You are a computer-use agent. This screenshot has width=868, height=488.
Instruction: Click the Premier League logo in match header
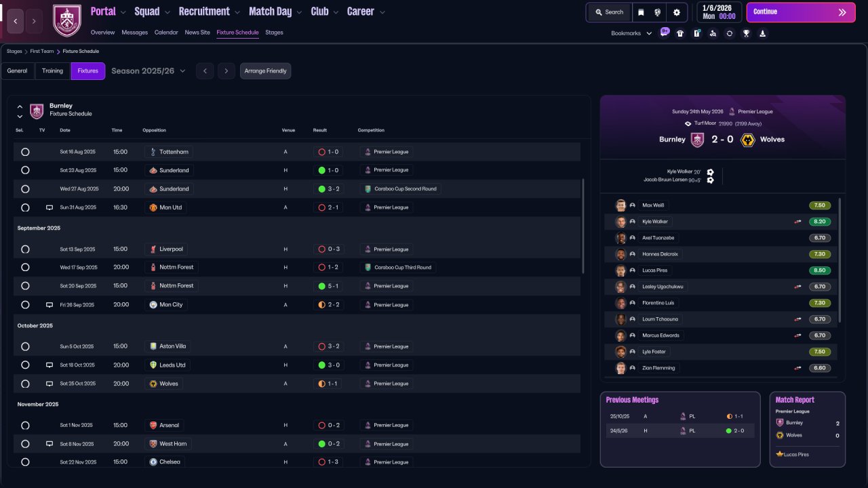pos(732,112)
